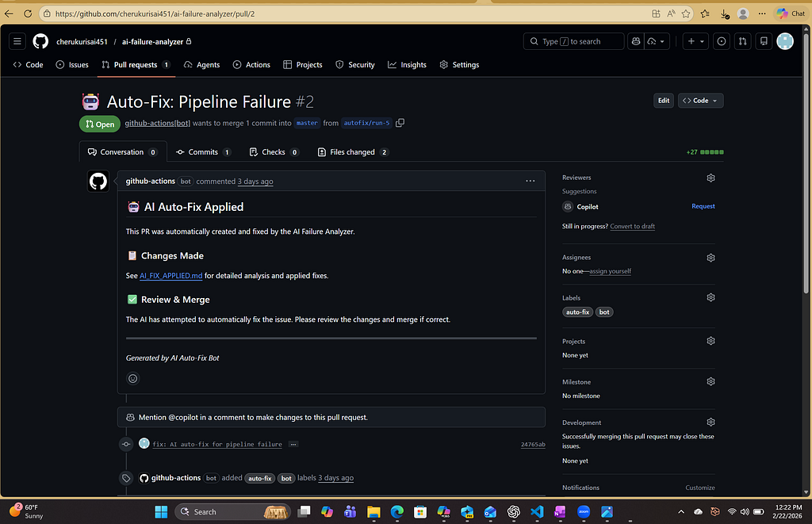Open Visual Studio Code from the taskbar

click(x=537, y=511)
